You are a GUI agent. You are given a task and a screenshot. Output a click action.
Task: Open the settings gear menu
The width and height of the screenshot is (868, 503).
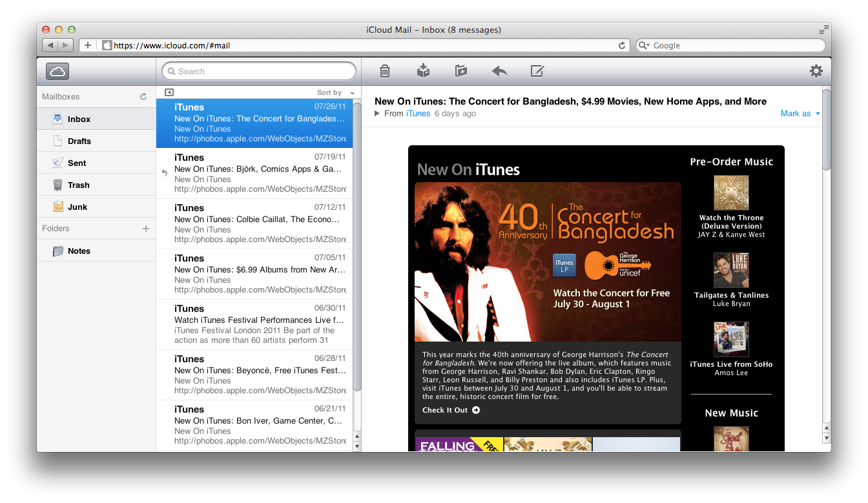[816, 71]
